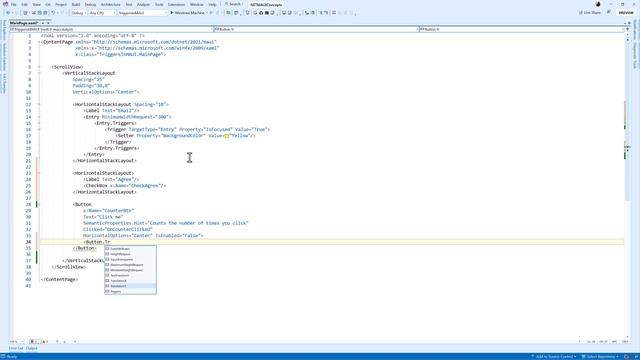640x360 pixels.
Task: Open the Edit menu
Action: 24,4
